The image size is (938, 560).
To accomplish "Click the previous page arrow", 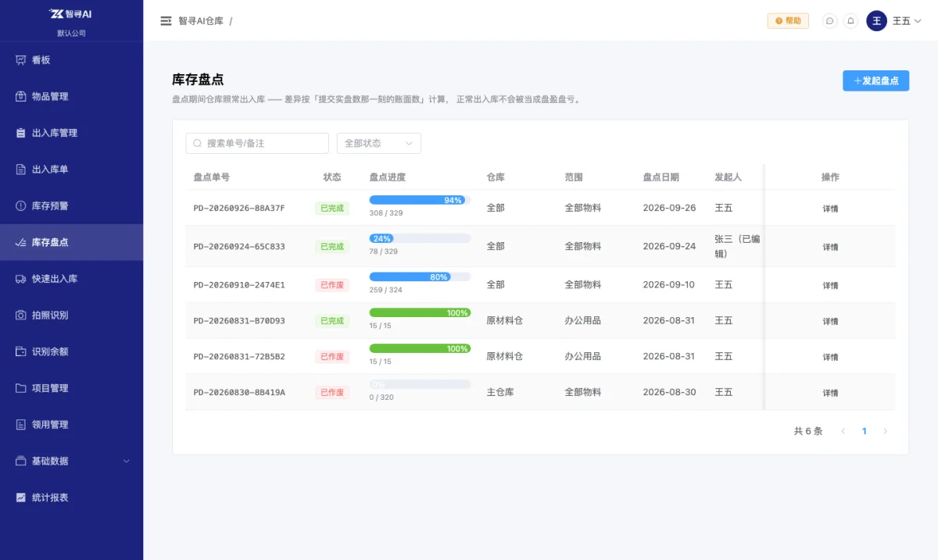I will [843, 431].
